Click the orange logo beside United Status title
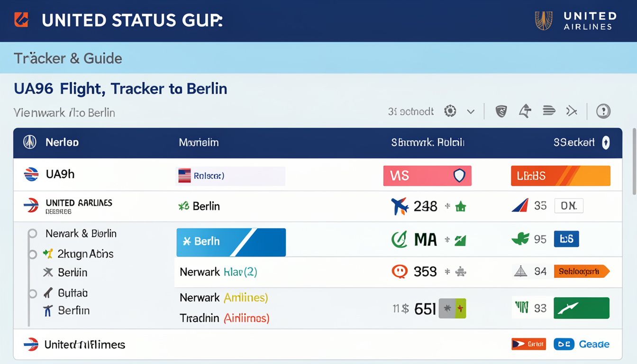Screen dimensions: 637x364 click(21, 20)
